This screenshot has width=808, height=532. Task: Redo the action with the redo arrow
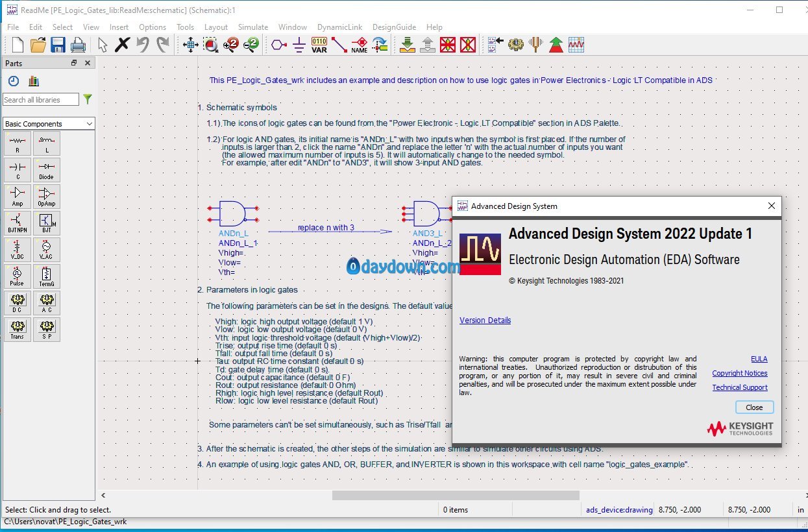point(162,45)
